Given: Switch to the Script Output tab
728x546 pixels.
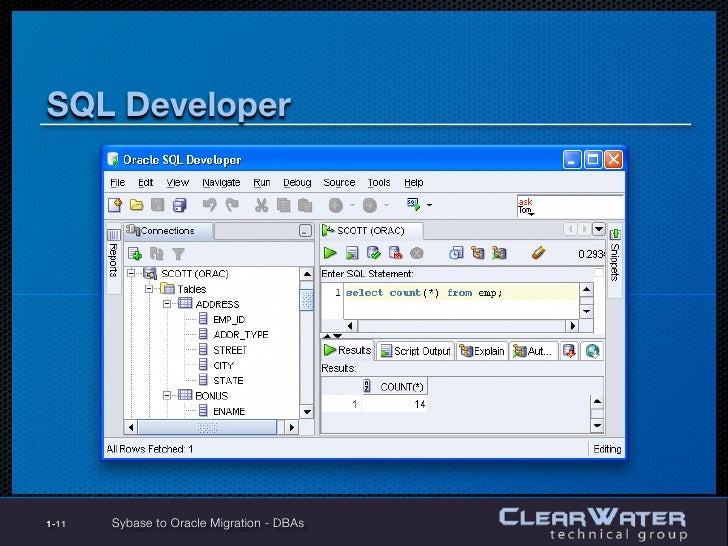Looking at the screenshot, I should click(x=416, y=351).
